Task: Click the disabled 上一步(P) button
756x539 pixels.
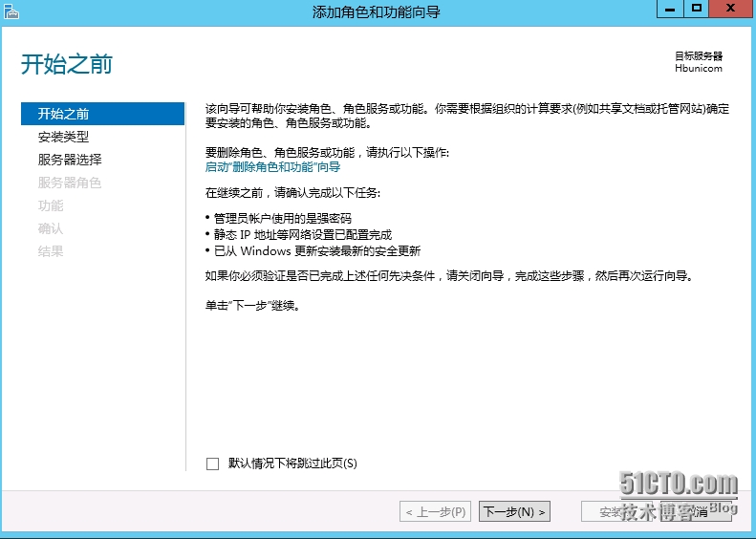Action: (436, 511)
